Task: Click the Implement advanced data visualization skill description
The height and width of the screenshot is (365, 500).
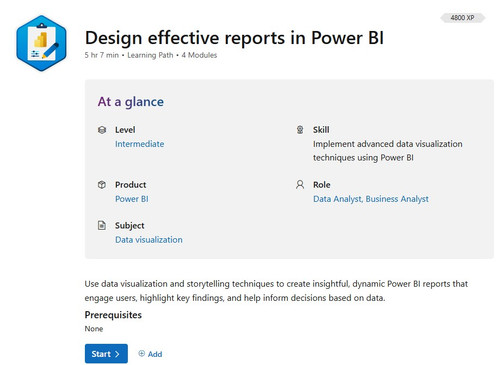Action: [388, 151]
